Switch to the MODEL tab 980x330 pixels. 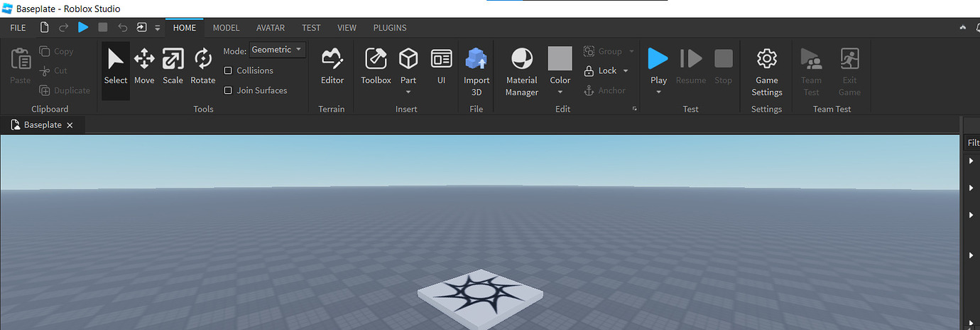coord(227,28)
